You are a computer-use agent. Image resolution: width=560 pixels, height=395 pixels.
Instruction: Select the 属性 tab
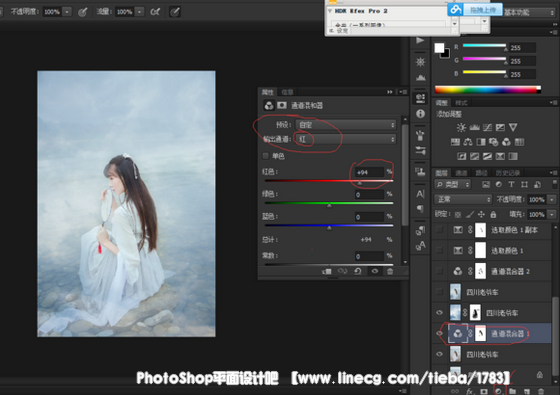tap(268, 92)
